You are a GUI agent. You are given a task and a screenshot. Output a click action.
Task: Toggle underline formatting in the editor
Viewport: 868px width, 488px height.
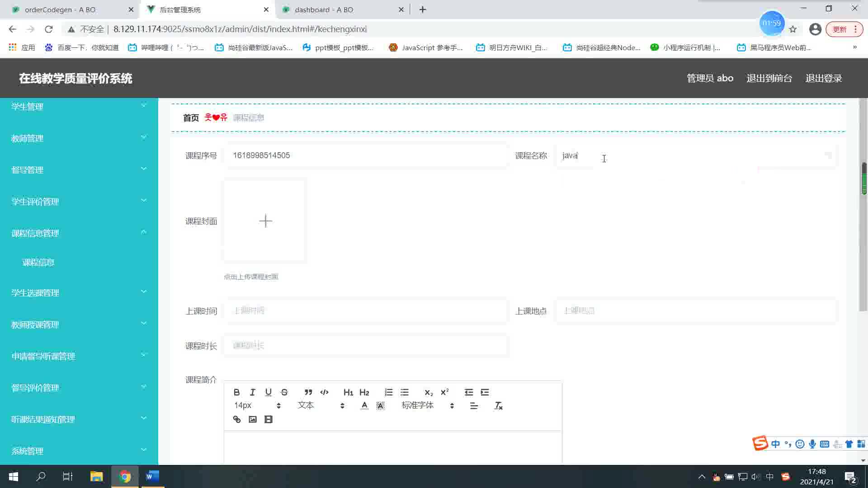point(268,392)
